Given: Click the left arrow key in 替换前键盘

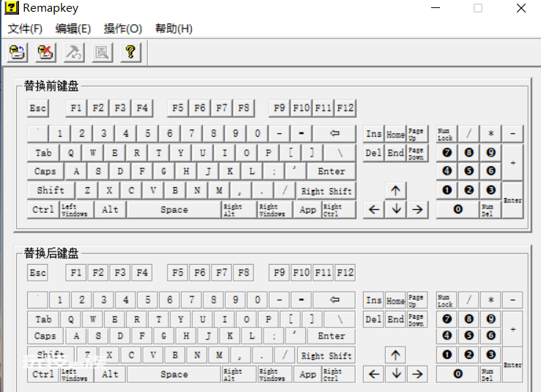Looking at the screenshot, I should 374,210.
